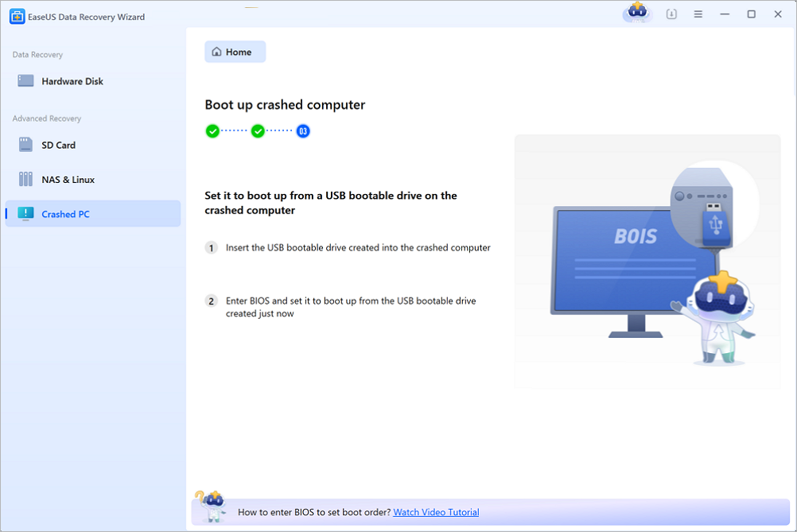
Task: Open the Watch Video Tutorial link
Action: coord(436,512)
